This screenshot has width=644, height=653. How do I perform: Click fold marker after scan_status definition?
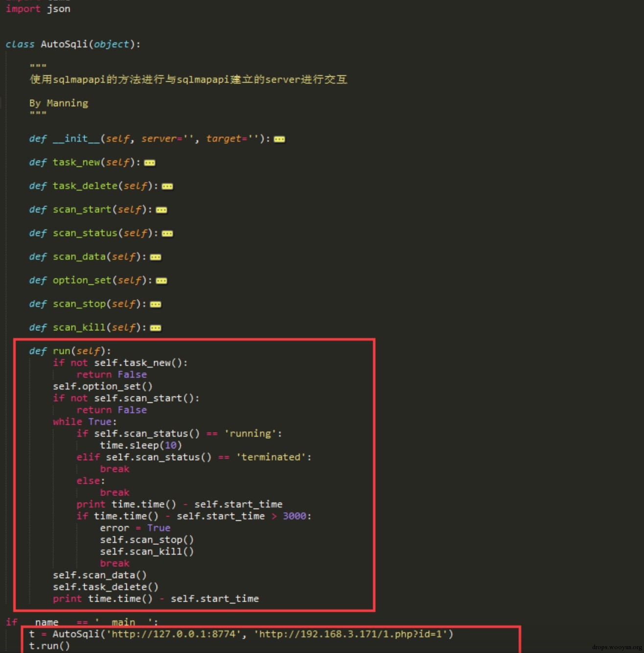pyautogui.click(x=167, y=233)
